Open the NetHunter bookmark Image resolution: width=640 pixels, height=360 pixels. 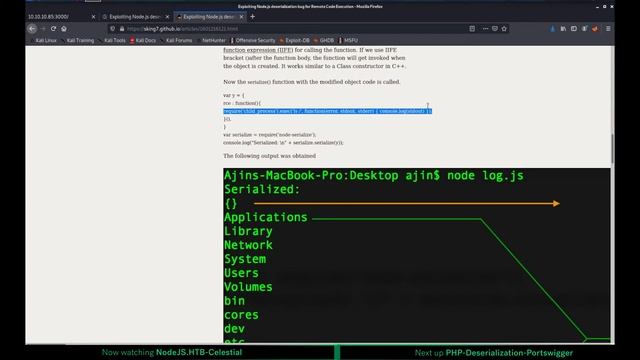point(211,40)
